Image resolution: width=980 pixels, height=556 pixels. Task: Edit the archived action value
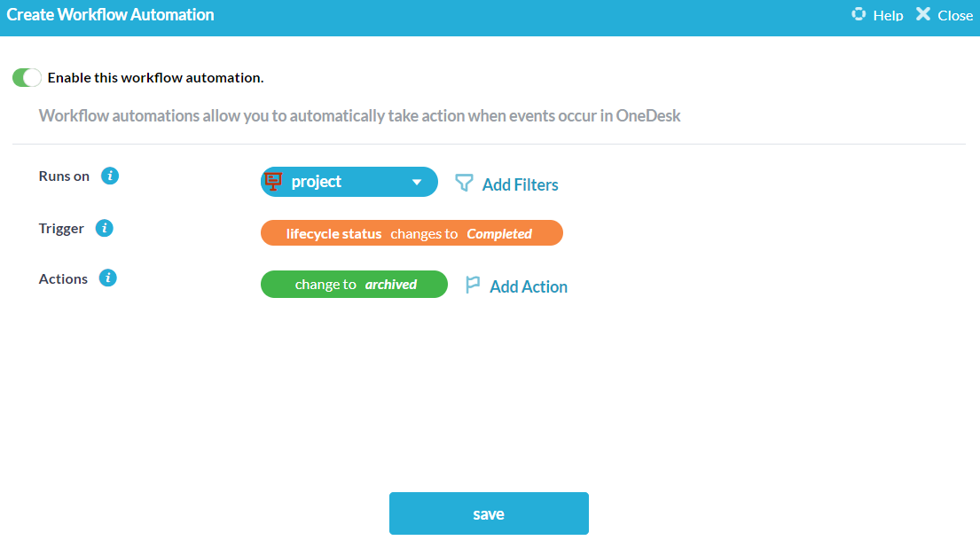coord(391,285)
